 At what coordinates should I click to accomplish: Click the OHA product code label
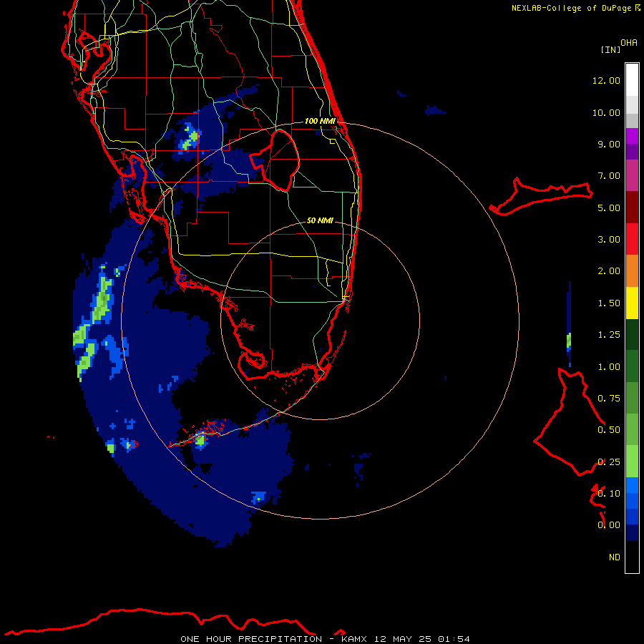(x=629, y=42)
